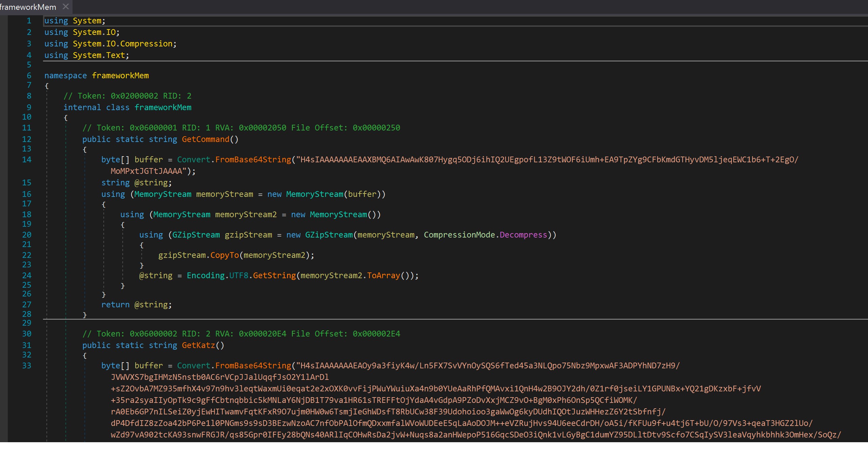This screenshot has width=868, height=450.
Task: Click the CopyTo method call
Action: click(x=224, y=255)
